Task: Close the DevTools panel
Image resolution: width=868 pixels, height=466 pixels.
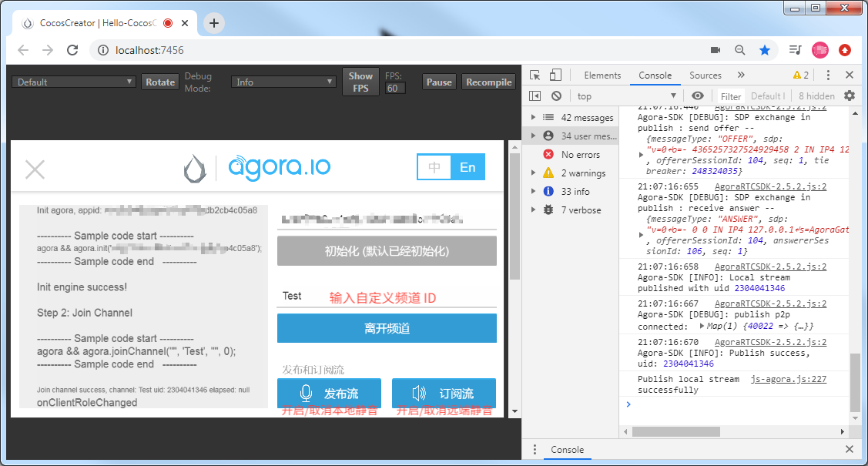Action: [x=850, y=75]
